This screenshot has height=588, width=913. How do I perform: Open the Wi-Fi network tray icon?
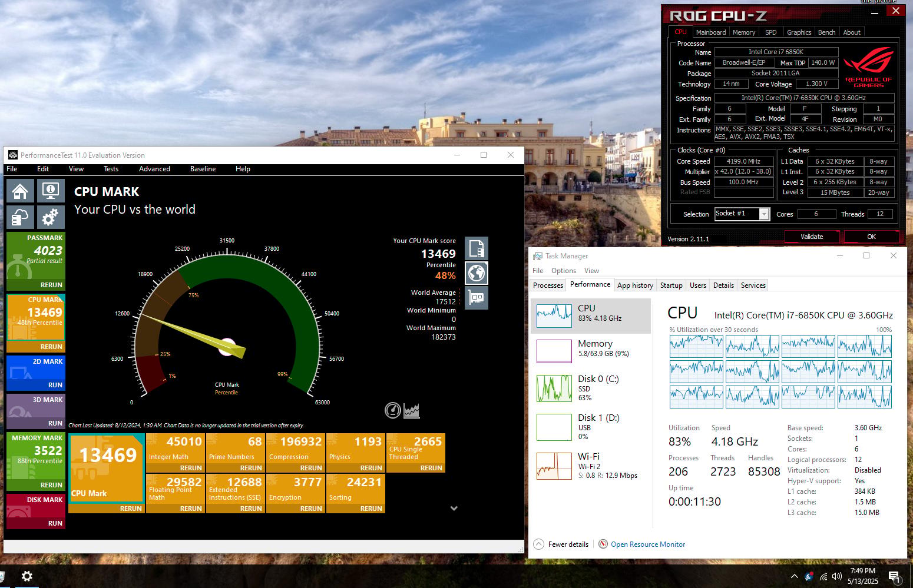click(x=823, y=576)
